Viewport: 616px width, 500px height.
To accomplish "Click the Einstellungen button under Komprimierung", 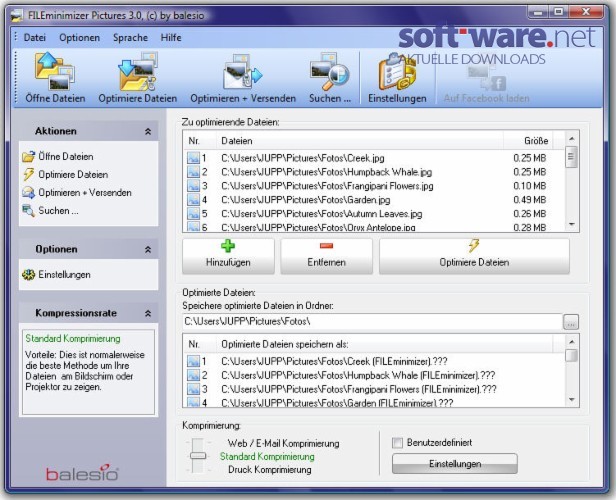I will pos(455,464).
